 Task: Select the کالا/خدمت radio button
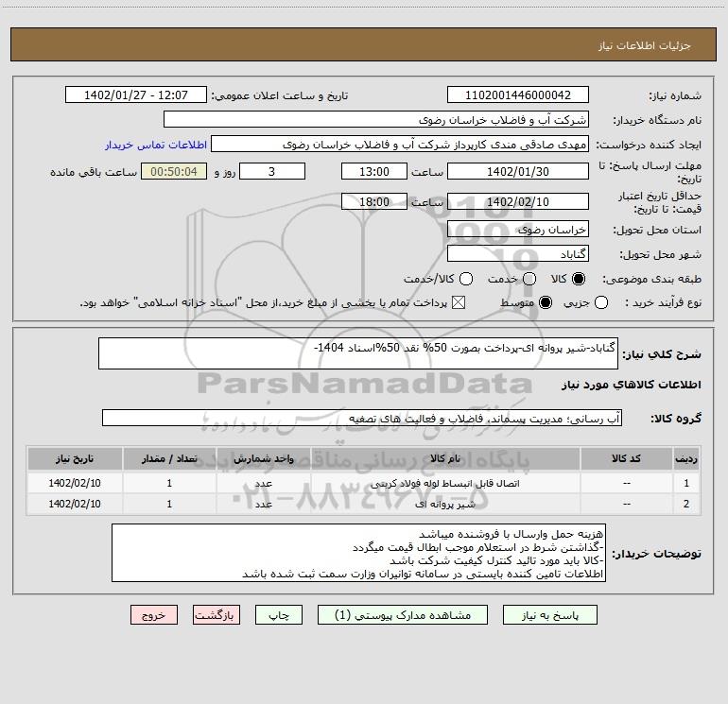[x=466, y=279]
